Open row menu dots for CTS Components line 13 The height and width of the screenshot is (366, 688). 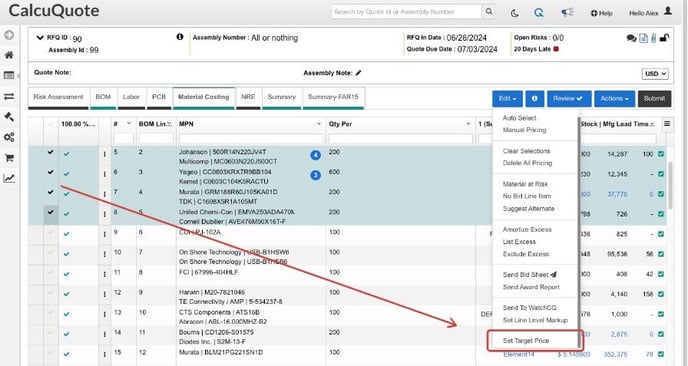tap(104, 315)
